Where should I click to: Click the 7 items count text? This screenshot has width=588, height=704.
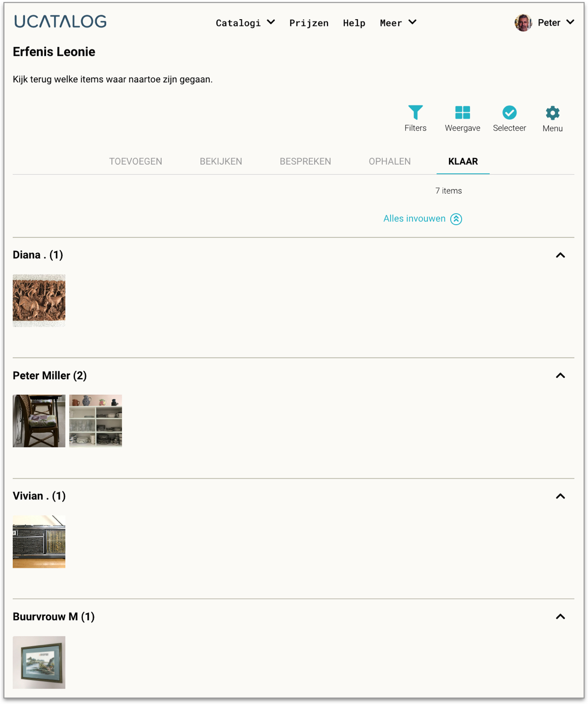coord(448,191)
